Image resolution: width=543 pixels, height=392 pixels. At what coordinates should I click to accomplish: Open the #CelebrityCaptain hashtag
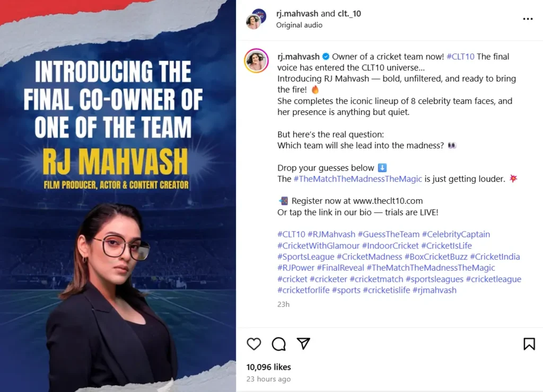[456, 234]
